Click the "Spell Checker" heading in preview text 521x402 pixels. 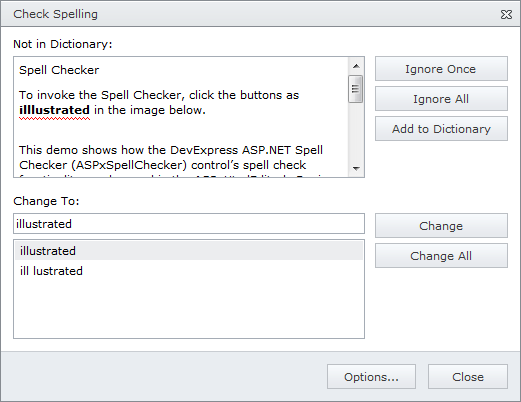[59, 70]
